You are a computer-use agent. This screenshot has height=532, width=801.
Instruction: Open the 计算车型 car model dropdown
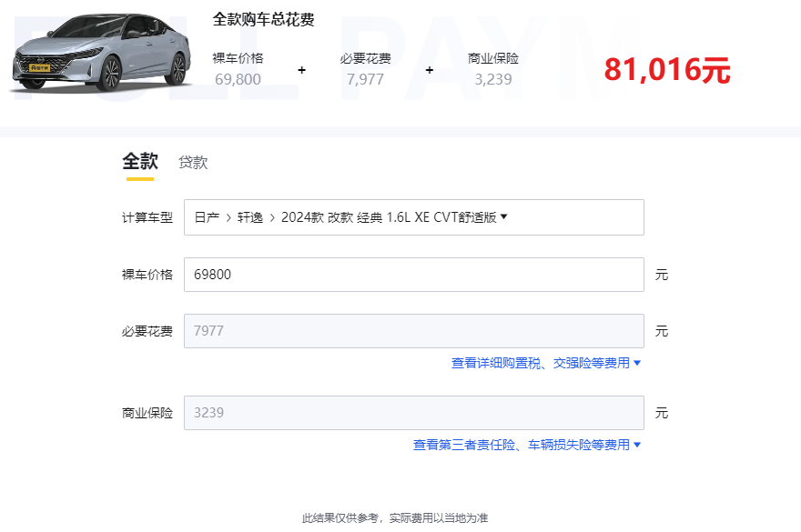click(x=414, y=217)
